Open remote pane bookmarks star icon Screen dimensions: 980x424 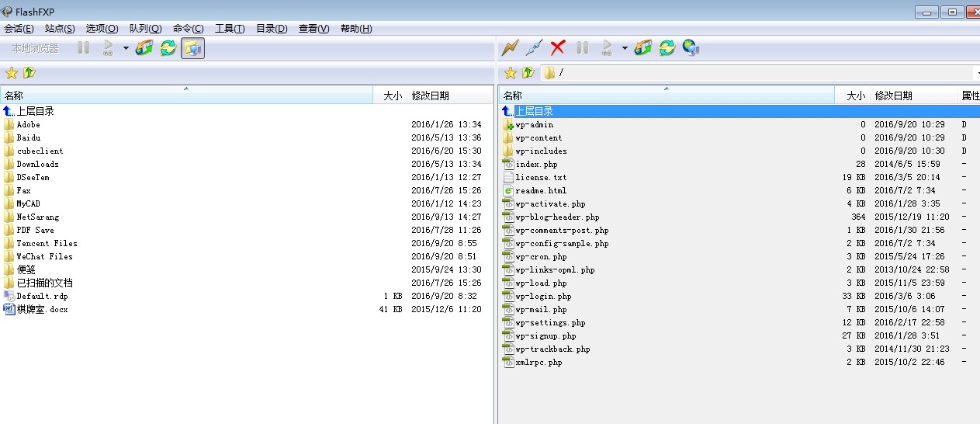tap(511, 73)
